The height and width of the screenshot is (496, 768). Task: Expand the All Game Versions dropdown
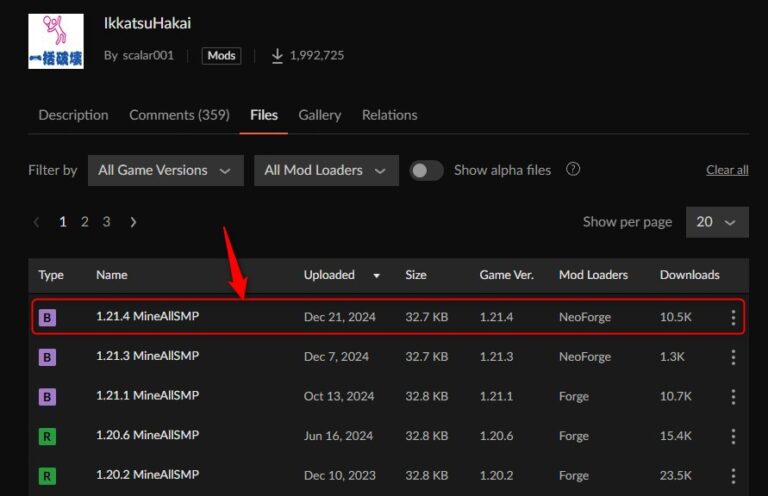[x=165, y=170]
